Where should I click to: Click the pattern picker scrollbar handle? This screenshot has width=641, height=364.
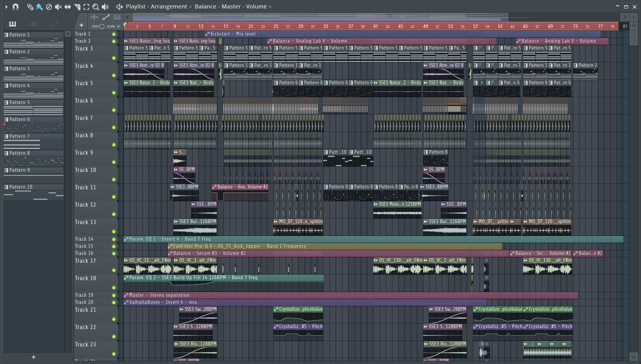pos(68,34)
